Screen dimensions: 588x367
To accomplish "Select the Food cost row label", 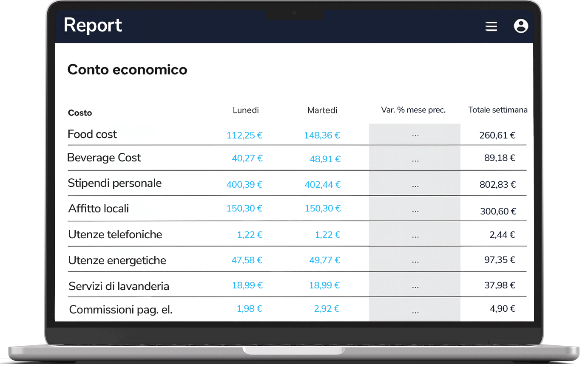I will pyautogui.click(x=92, y=134).
